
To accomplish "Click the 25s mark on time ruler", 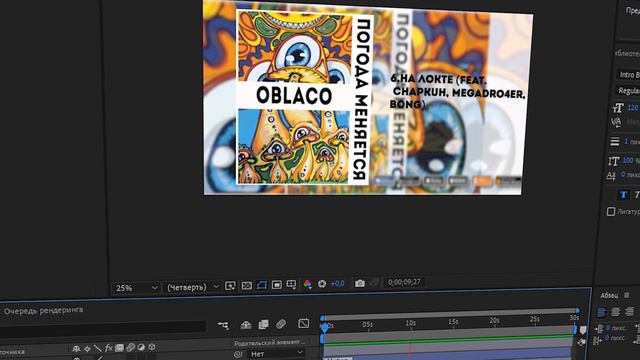I will click(535, 319).
